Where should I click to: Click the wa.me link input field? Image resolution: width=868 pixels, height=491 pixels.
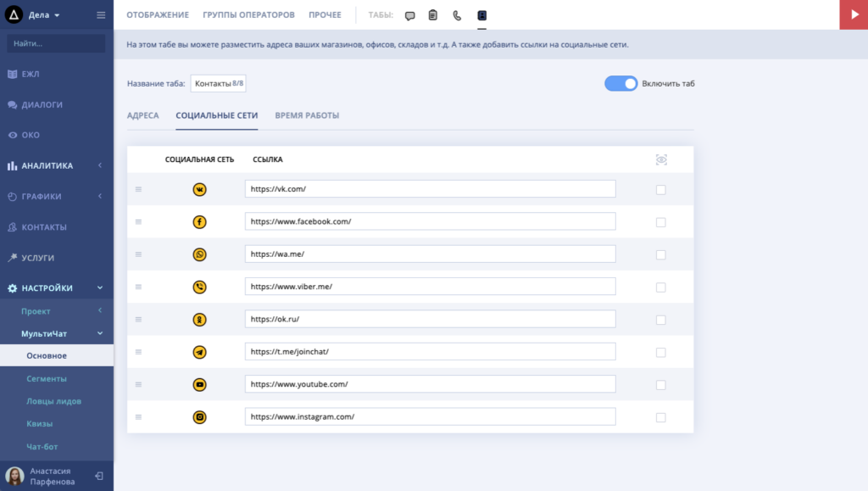430,254
